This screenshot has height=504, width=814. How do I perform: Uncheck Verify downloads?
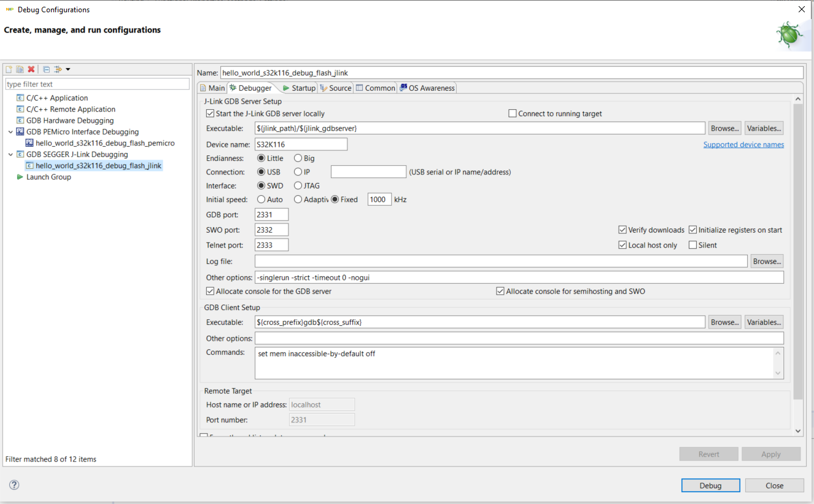click(x=622, y=230)
